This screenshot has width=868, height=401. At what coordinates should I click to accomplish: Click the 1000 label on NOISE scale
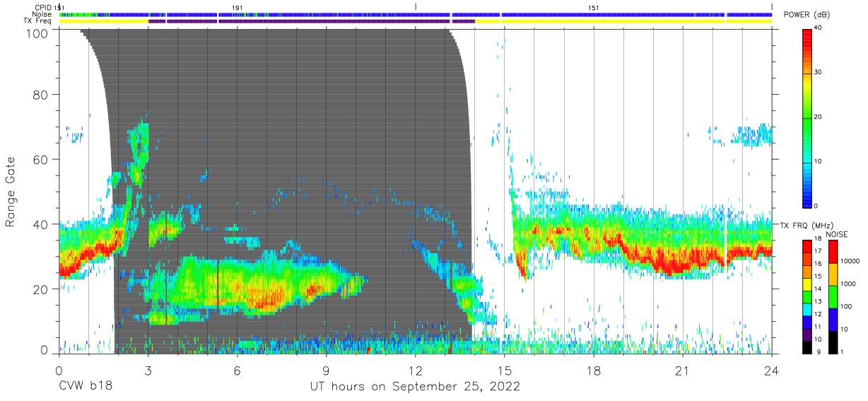pyautogui.click(x=847, y=284)
